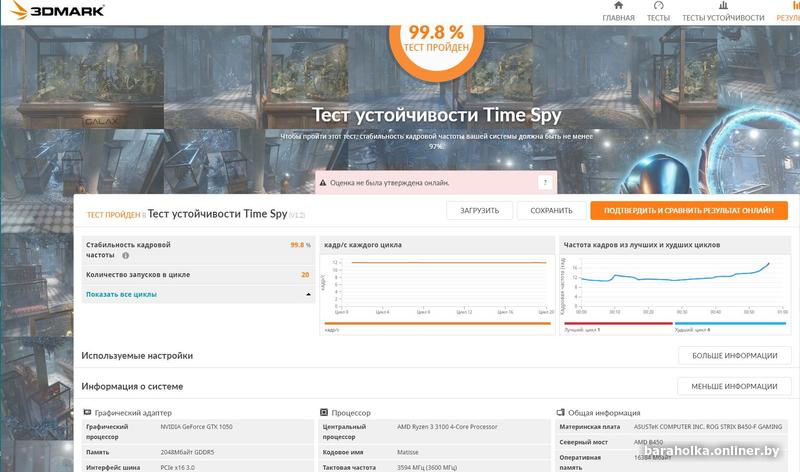
Task: Open the ТЕСТЫ УСТОЙЧИВОСТИ tab
Action: tap(723, 18)
